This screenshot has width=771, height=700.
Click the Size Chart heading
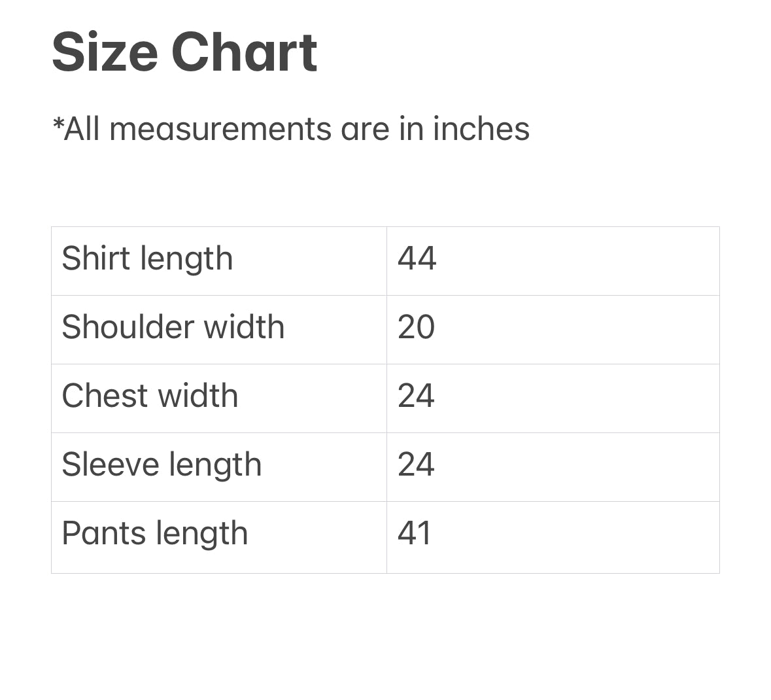(184, 52)
